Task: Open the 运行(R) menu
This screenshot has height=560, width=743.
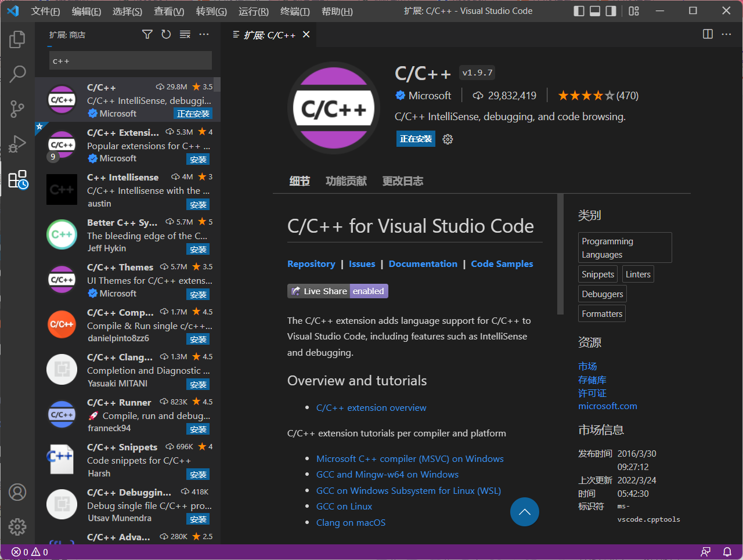Action: [254, 11]
